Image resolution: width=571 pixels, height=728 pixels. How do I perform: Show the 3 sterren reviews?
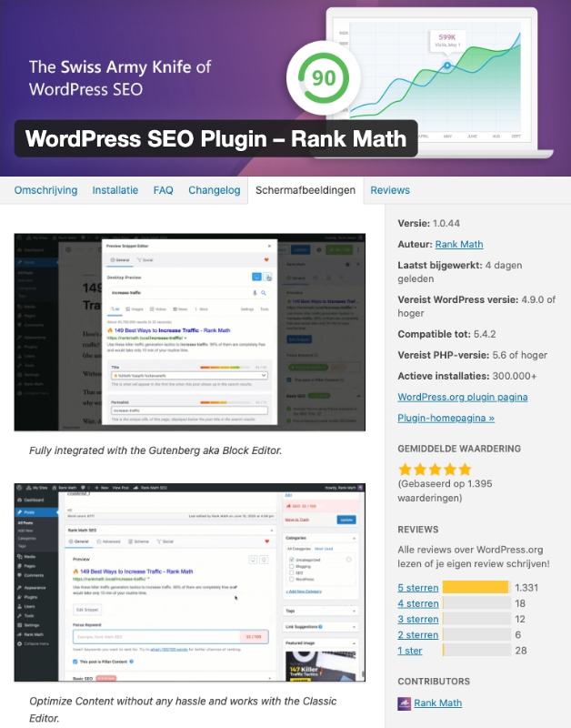(x=418, y=619)
